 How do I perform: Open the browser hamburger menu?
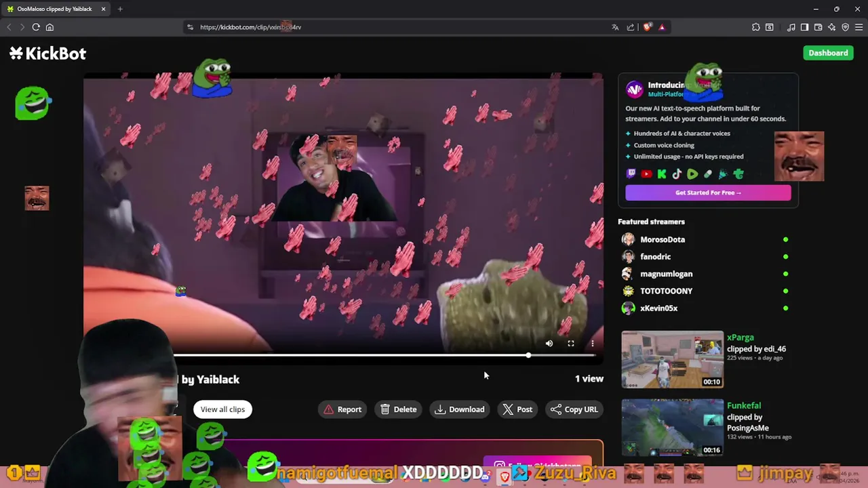pyautogui.click(x=859, y=27)
